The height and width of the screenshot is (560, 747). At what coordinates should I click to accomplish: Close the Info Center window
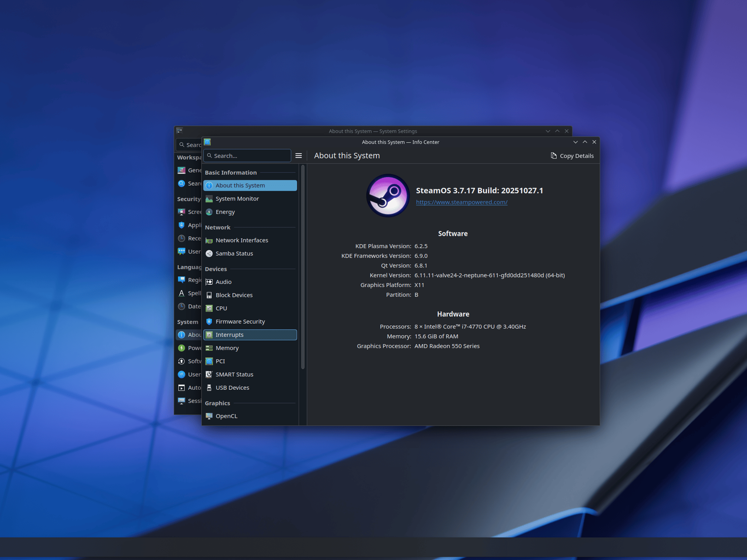coord(594,142)
